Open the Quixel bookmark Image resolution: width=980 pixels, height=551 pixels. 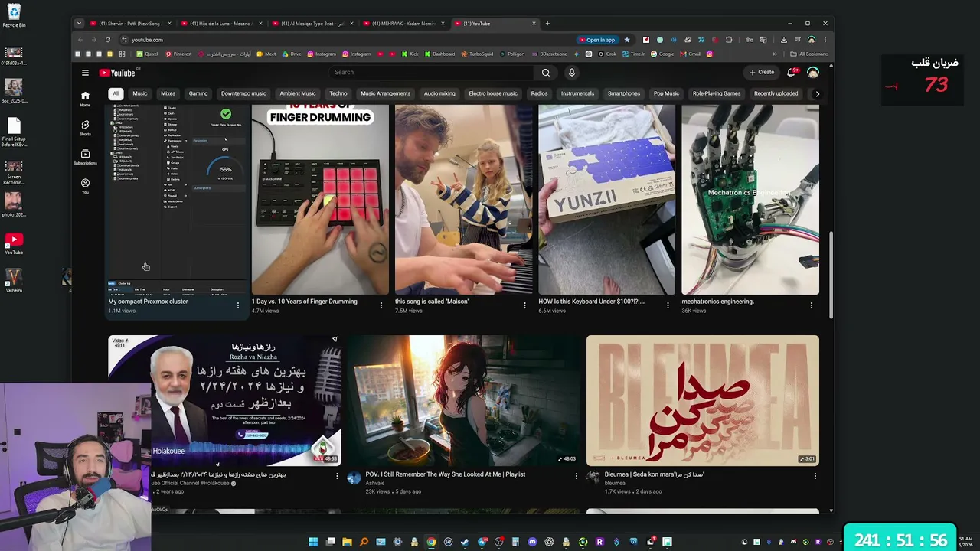147,54
